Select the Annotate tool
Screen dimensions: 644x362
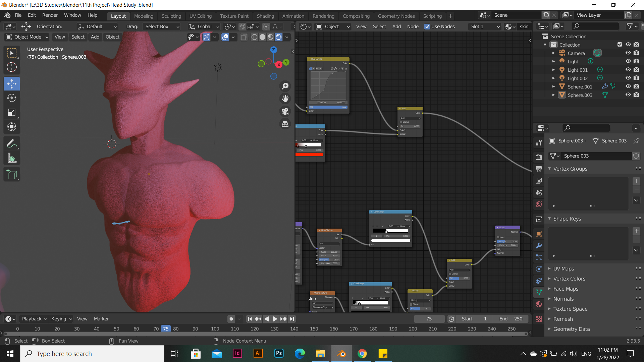click(12, 144)
